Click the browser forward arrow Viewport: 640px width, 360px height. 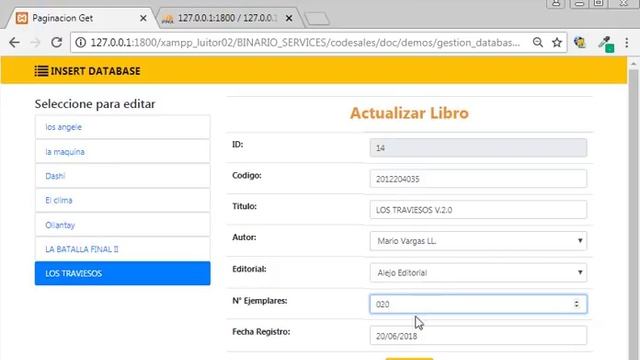36,42
